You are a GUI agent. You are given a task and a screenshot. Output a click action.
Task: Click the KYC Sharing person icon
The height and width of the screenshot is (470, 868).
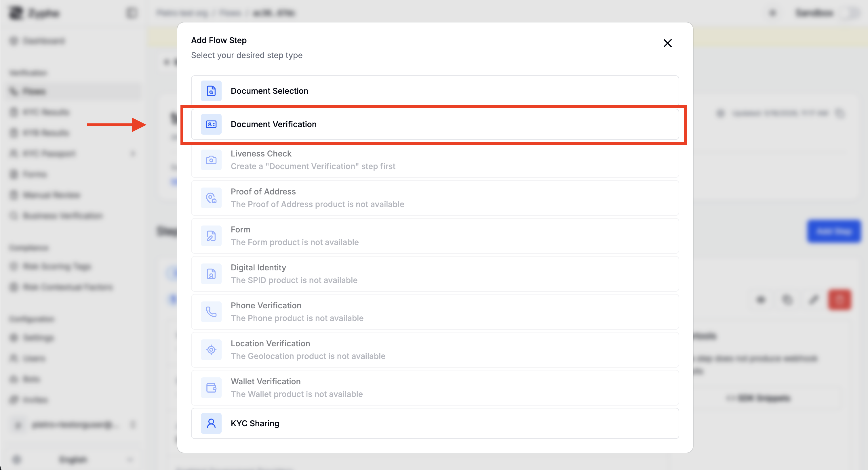pos(211,423)
